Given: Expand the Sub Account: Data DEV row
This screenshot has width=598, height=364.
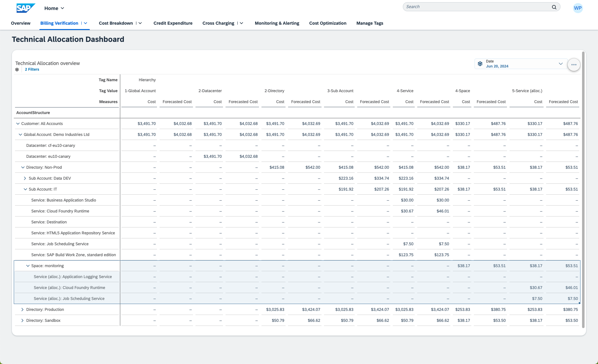Looking at the screenshot, I should tap(25, 178).
